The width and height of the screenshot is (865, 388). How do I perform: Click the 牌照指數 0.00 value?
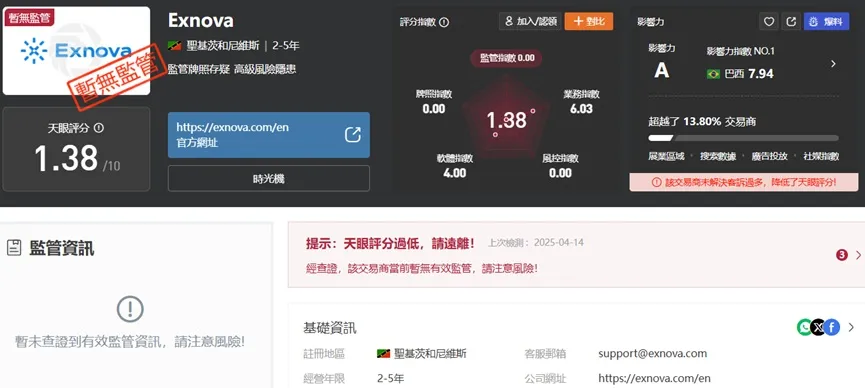pyautogui.click(x=434, y=109)
